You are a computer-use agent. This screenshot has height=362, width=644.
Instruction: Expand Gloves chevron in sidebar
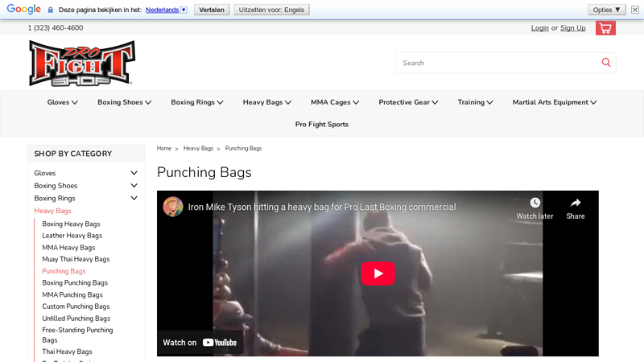[134, 173]
